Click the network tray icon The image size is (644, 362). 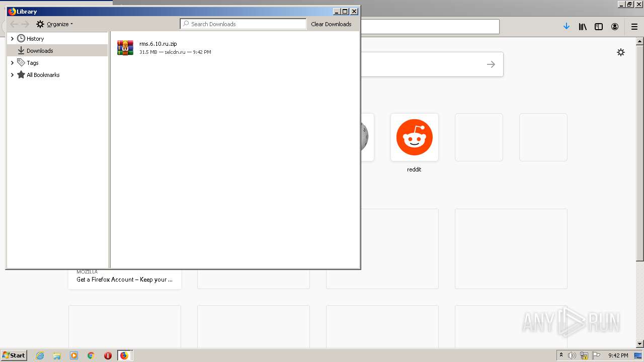(x=584, y=355)
